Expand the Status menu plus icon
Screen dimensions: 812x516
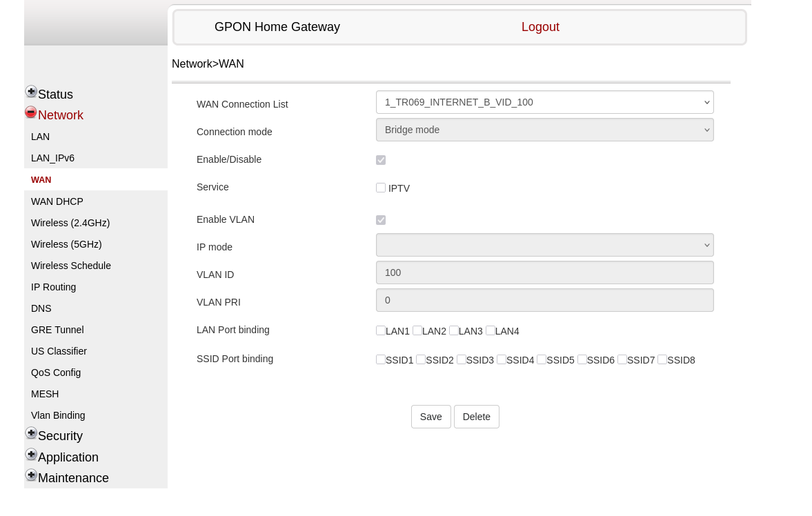[31, 92]
